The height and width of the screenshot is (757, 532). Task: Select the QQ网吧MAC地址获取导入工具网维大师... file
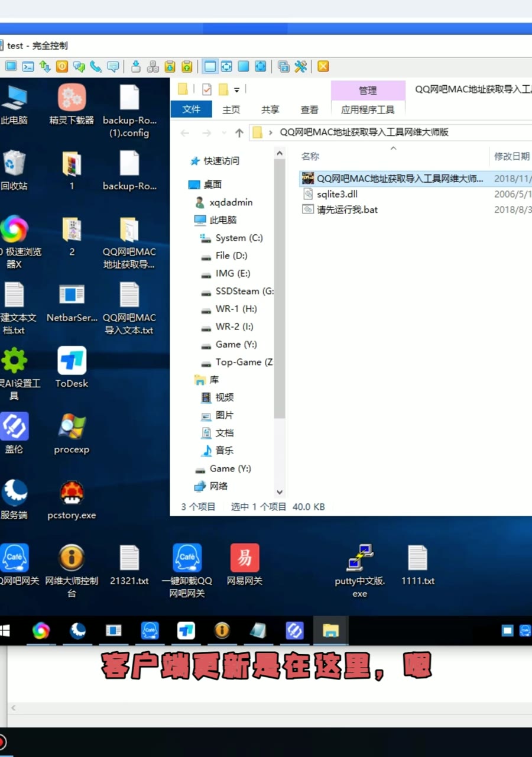click(x=400, y=178)
